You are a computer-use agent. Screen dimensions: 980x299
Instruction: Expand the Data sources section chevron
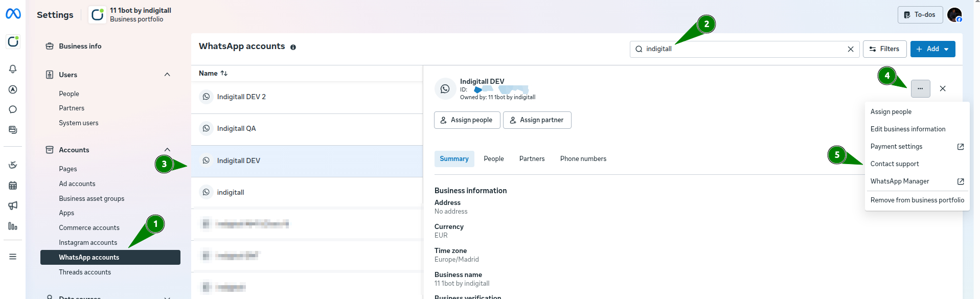pyautogui.click(x=167, y=297)
